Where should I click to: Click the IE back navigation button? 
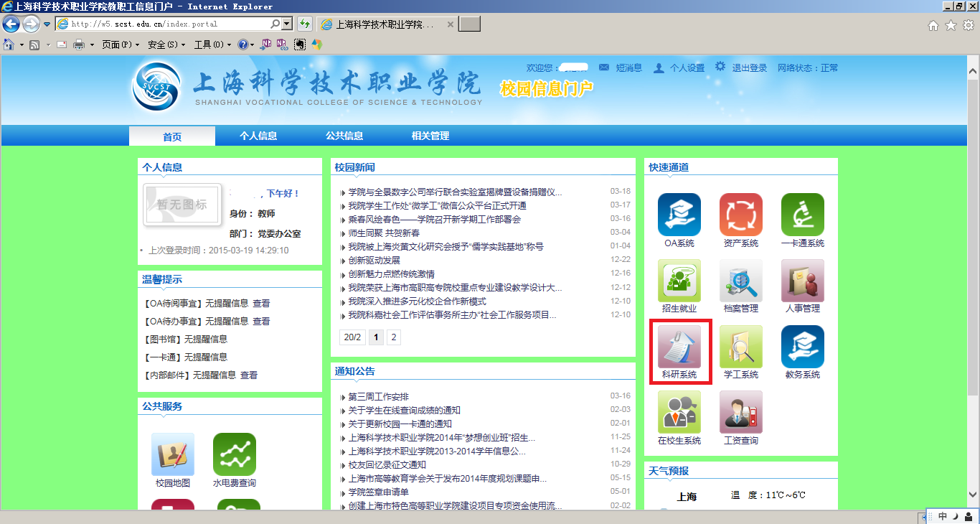click(11, 24)
